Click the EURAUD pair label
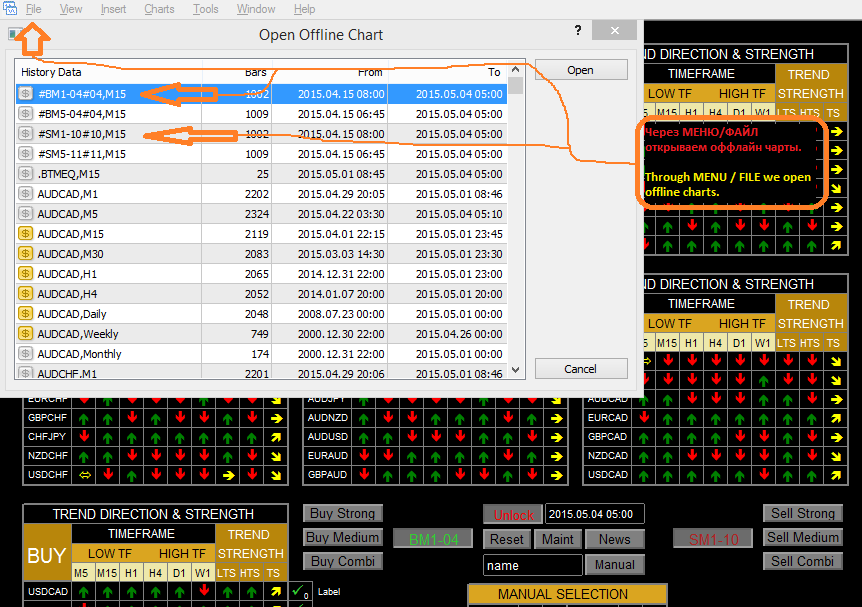This screenshot has width=862, height=607. coord(328,456)
